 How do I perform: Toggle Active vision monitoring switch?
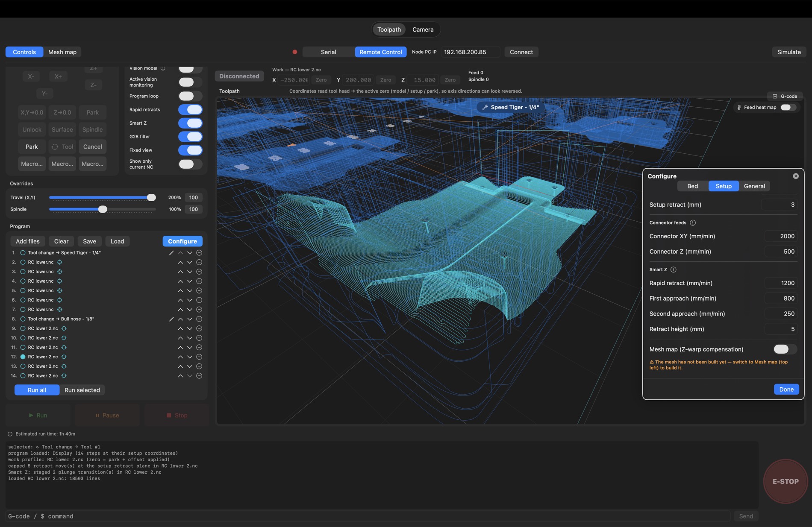(190, 82)
